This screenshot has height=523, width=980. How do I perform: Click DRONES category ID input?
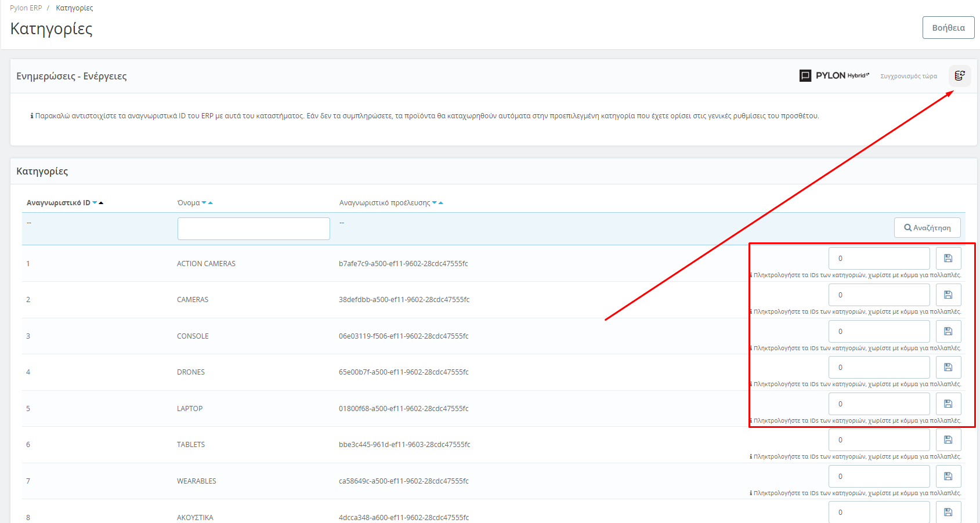[879, 368]
